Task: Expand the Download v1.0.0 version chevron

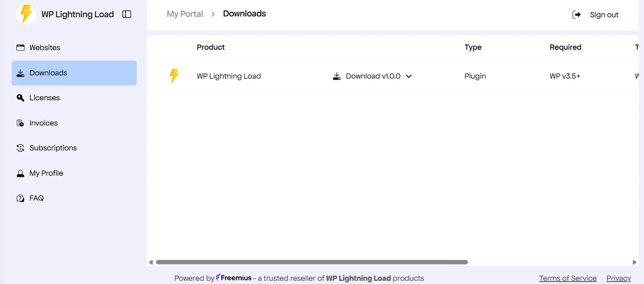Action: pos(409,76)
